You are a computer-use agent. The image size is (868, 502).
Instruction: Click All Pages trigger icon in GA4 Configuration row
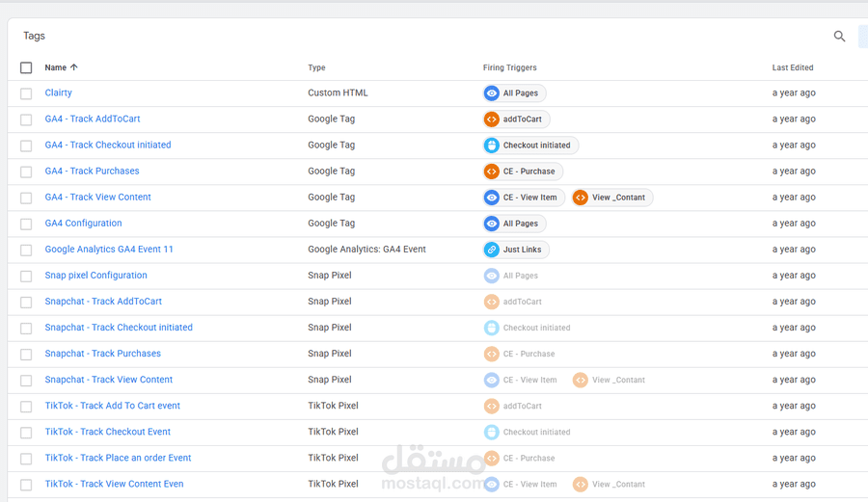point(492,224)
